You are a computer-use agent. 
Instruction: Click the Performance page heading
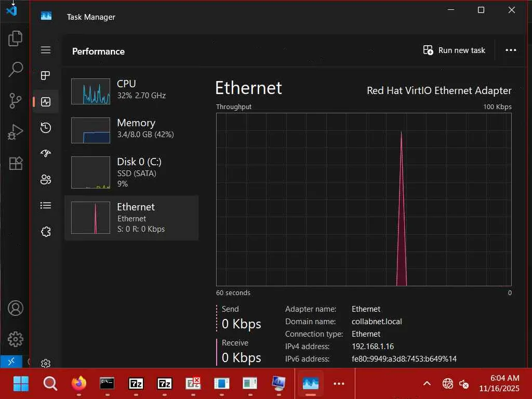[98, 51]
